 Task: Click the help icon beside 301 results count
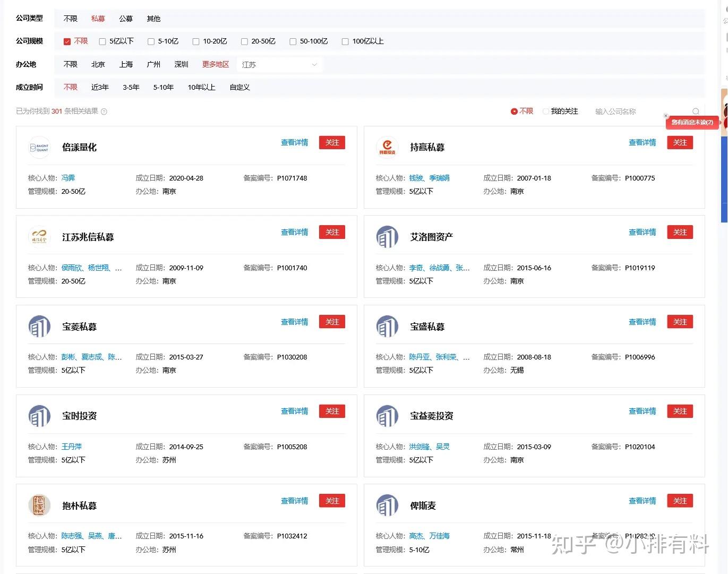point(105,112)
